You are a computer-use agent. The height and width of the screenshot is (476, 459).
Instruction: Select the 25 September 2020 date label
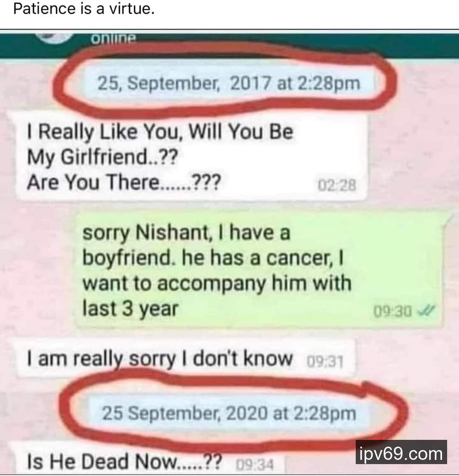(229, 413)
